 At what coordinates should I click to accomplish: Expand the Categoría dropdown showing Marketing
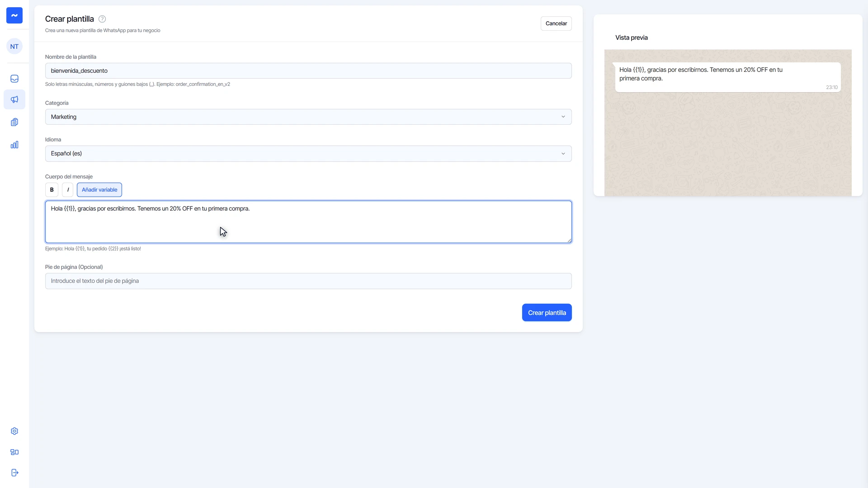coord(308,117)
